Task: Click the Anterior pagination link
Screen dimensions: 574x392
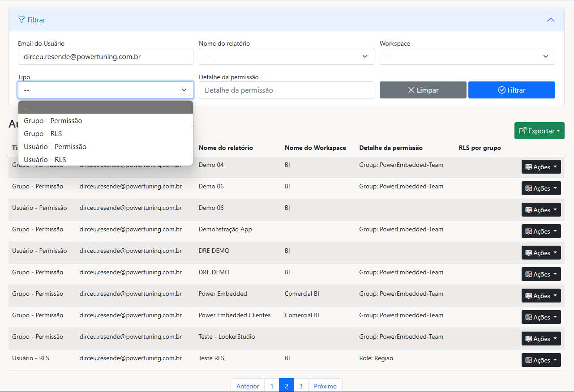Action: 248,386
